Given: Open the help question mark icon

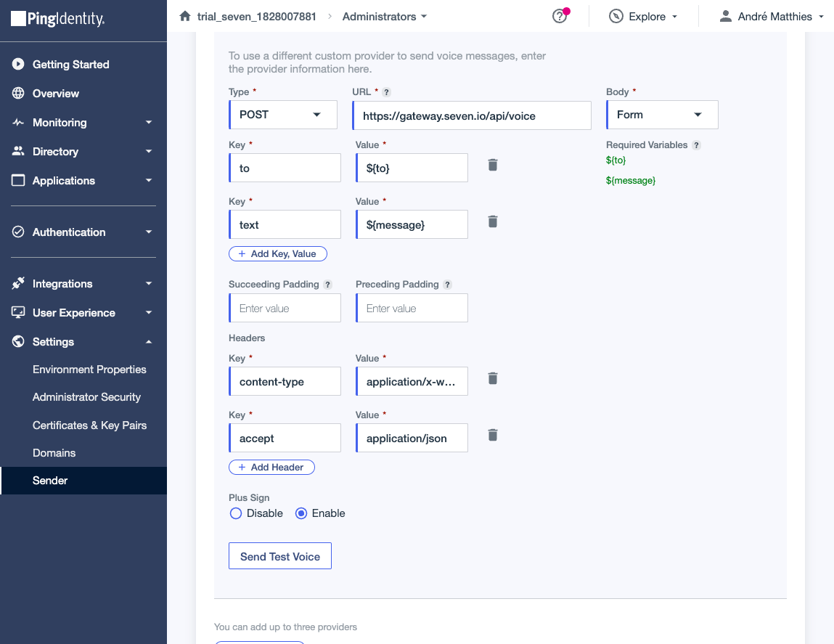Looking at the screenshot, I should pos(559,17).
